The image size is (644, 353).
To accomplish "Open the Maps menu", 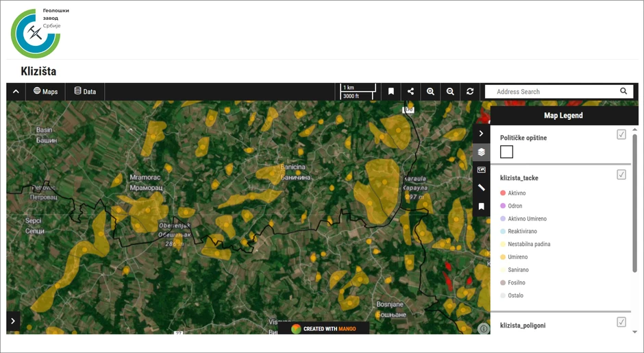I will point(46,91).
